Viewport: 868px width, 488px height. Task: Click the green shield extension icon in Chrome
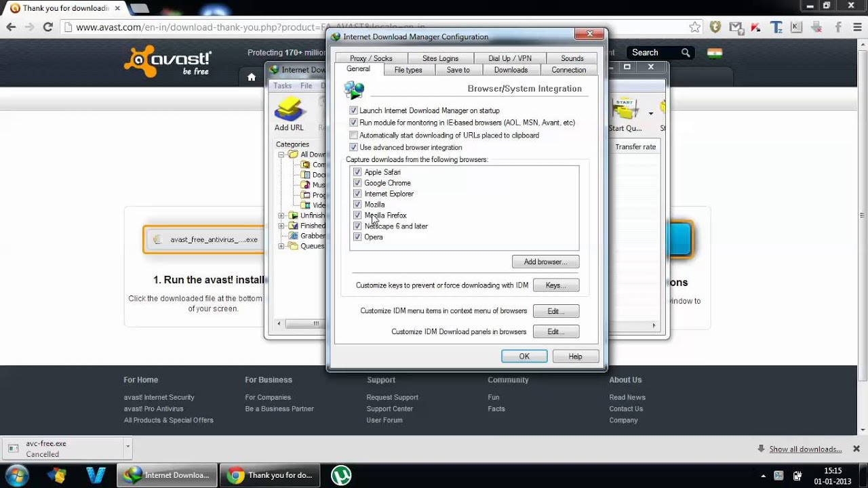(x=715, y=27)
